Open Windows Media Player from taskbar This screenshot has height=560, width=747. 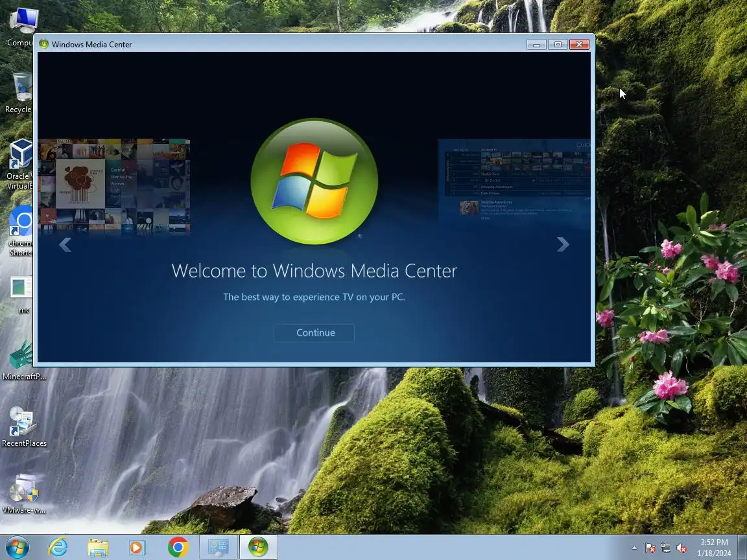point(137,547)
